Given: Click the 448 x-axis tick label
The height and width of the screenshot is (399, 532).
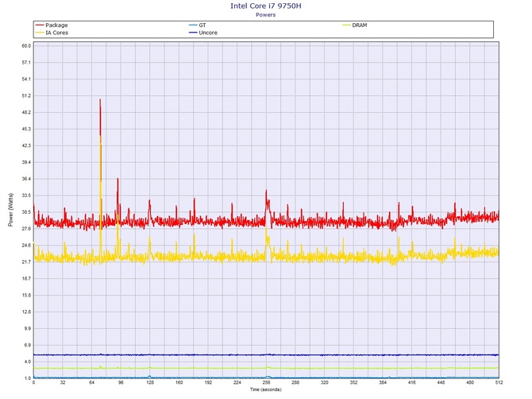Looking at the screenshot, I should click(441, 382).
